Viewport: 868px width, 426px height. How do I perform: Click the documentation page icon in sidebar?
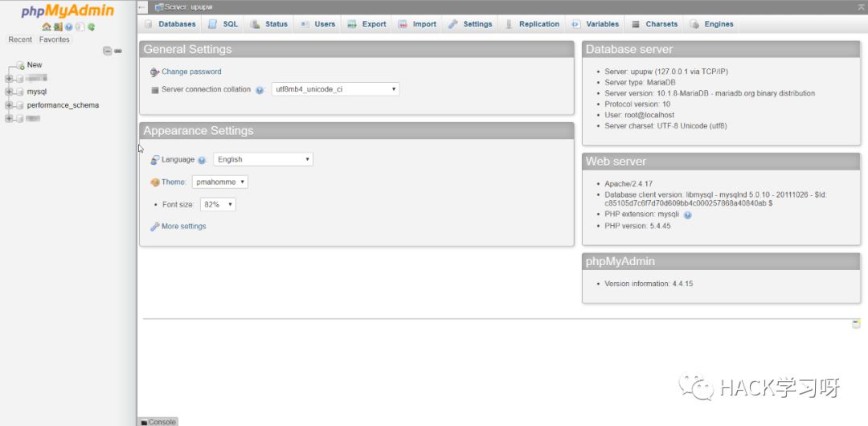[x=80, y=27]
